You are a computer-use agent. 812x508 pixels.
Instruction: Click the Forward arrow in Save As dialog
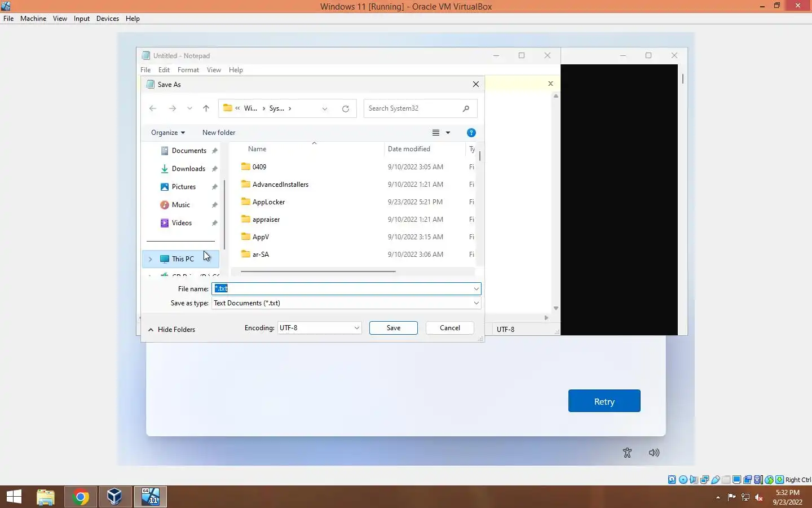coord(173,108)
